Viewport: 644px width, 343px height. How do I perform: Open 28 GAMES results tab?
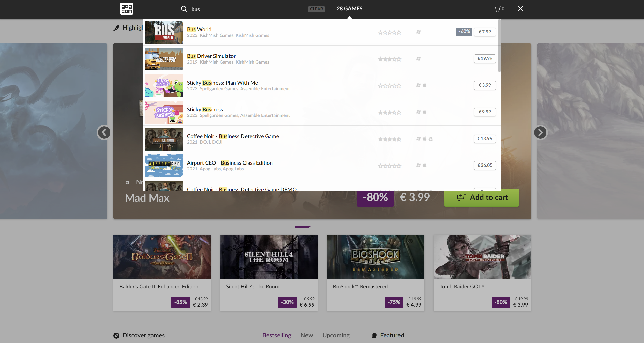[x=349, y=9]
